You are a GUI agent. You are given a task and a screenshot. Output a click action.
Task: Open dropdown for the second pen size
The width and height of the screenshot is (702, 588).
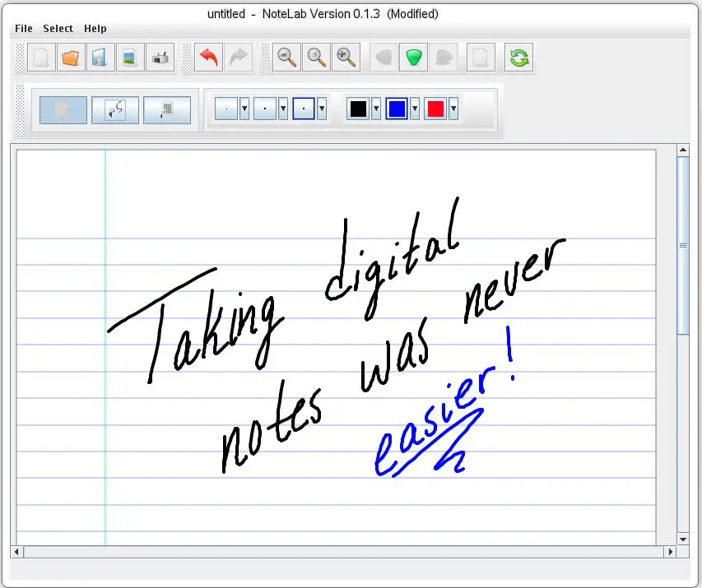point(283,109)
